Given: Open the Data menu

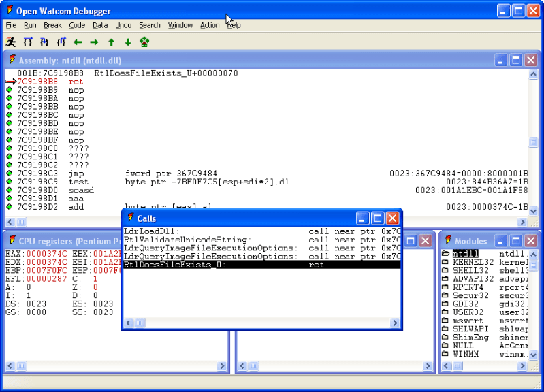Looking at the screenshot, I should click(100, 25).
